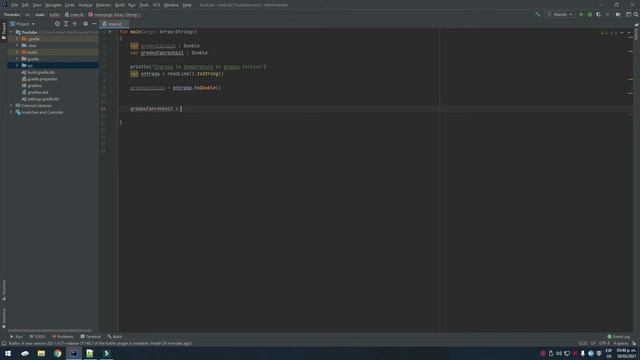Viewport: 640px width, 360px height.
Task: Click the green Run button
Action: 581,14
